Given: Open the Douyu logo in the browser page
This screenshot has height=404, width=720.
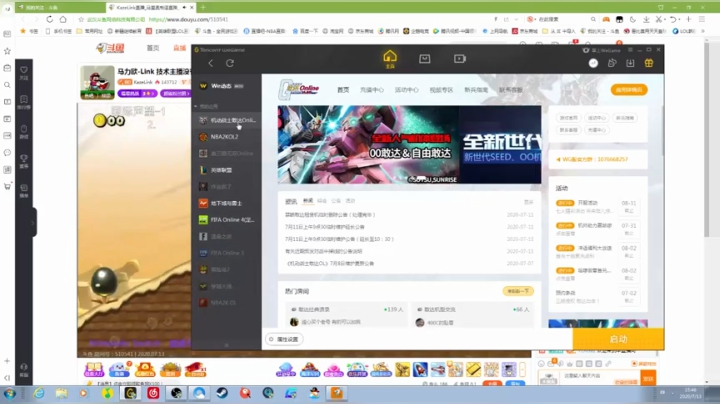Looking at the screenshot, I should 110,48.
